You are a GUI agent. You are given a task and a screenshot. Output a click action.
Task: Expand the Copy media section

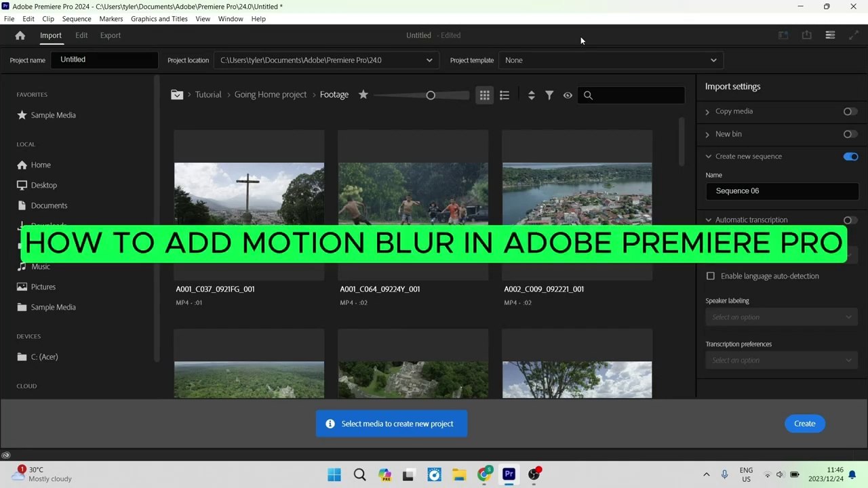(708, 112)
